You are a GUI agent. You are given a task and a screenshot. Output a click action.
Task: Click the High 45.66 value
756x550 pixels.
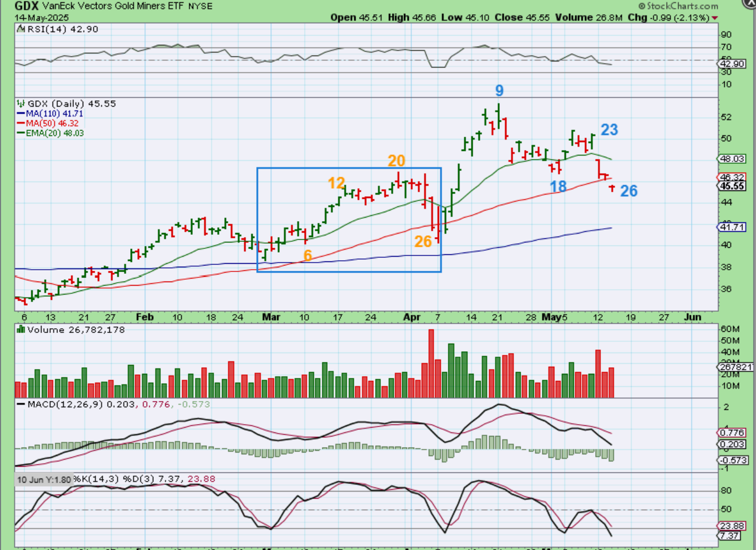[x=412, y=18]
